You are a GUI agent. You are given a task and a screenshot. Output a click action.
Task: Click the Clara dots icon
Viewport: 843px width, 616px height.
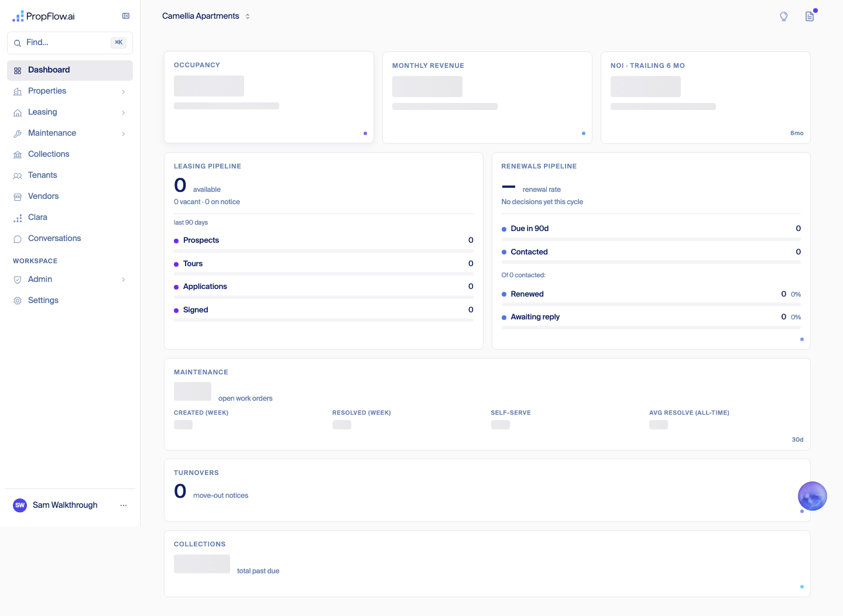coord(18,218)
